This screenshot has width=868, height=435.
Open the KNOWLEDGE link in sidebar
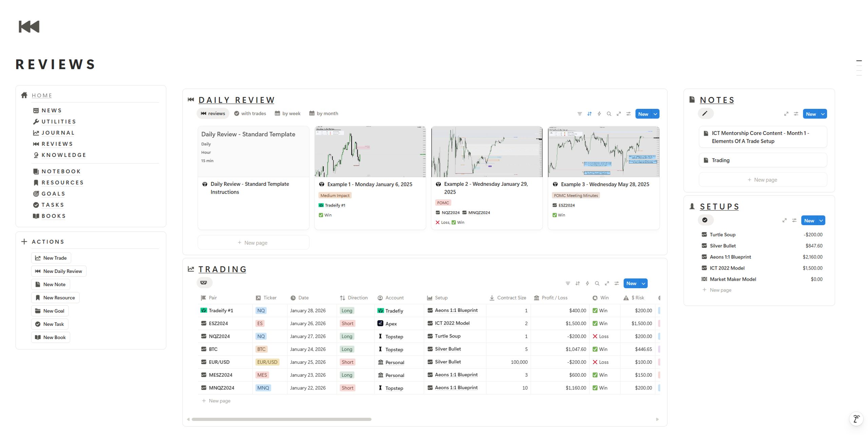[64, 155]
